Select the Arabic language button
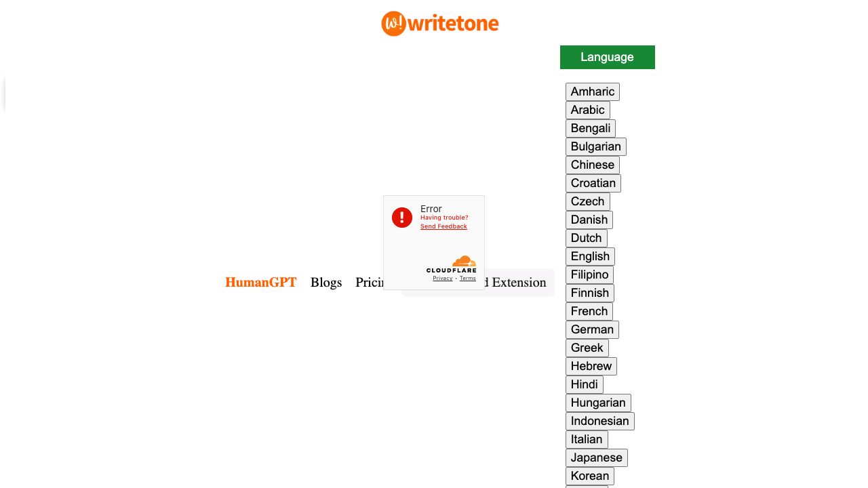Image resolution: width=868 pixels, height=488 pixels. [x=588, y=110]
